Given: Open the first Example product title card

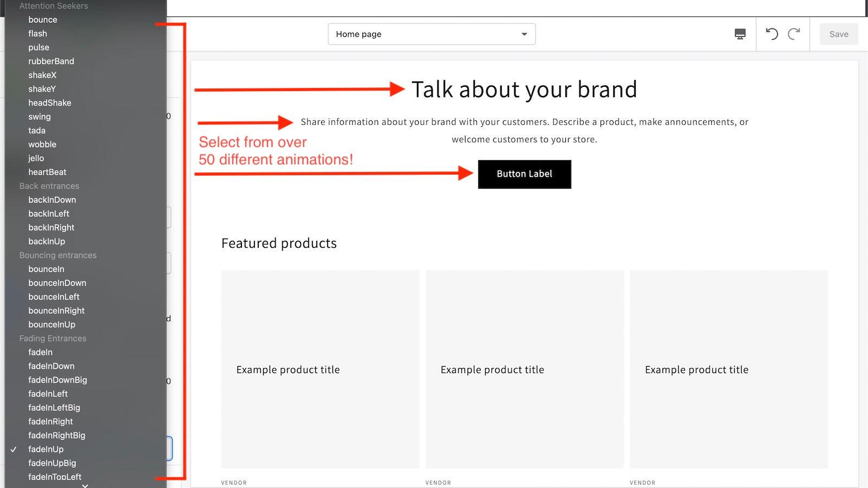Looking at the screenshot, I should 320,369.
